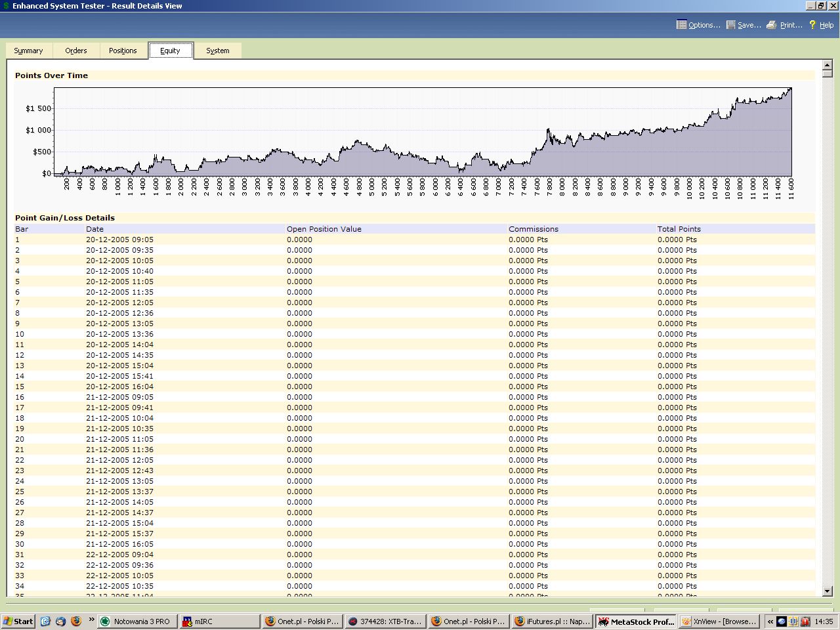Switch to XnView Browser taskbar button
The height and width of the screenshot is (630, 840).
719,621
